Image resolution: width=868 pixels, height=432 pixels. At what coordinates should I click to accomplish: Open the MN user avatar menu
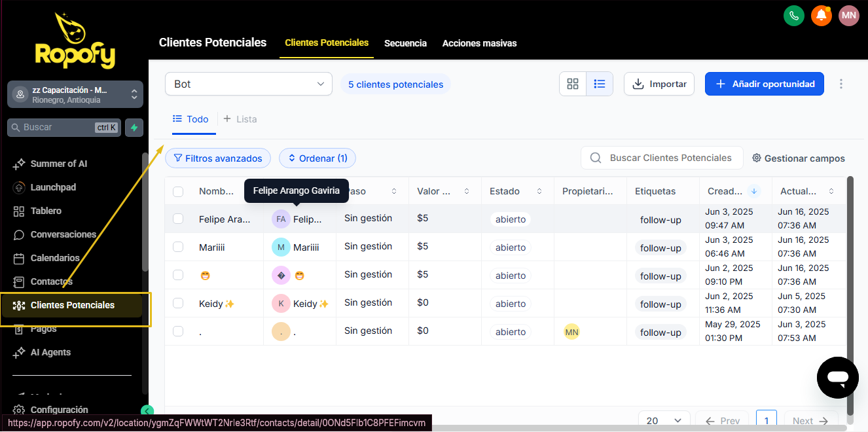[x=849, y=15]
